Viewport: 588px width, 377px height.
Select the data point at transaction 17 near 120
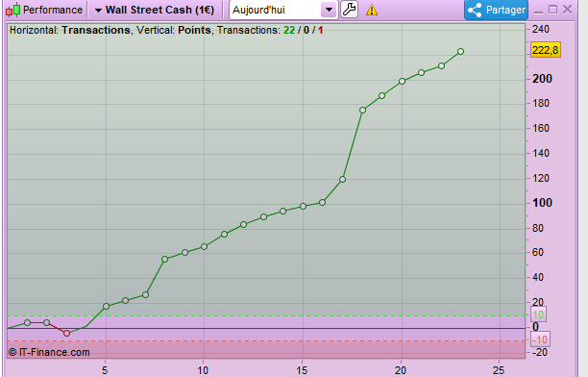point(342,180)
